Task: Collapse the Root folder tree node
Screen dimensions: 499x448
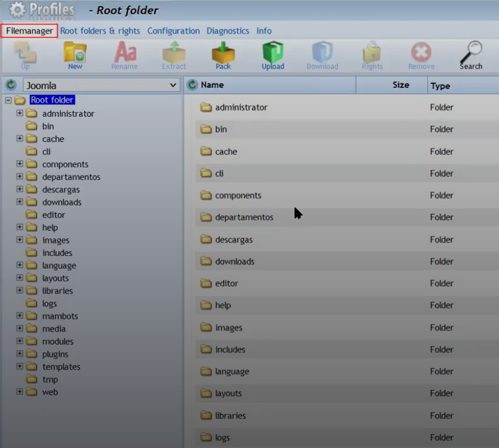Action: 8,100
